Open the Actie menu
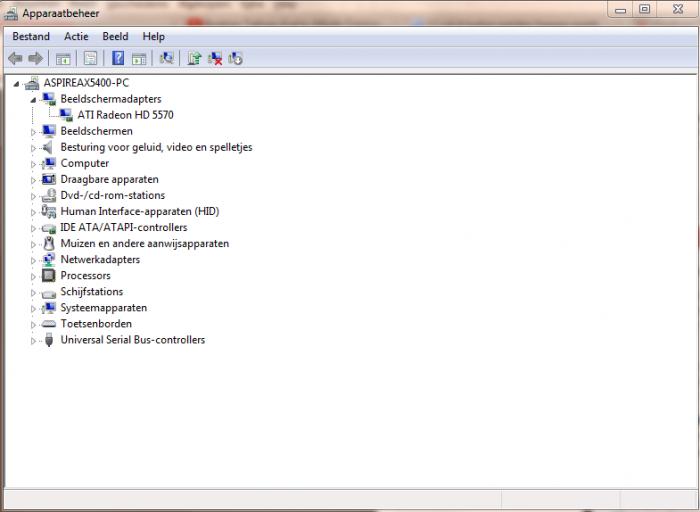Viewport: 700px width, 512px height. [x=76, y=37]
